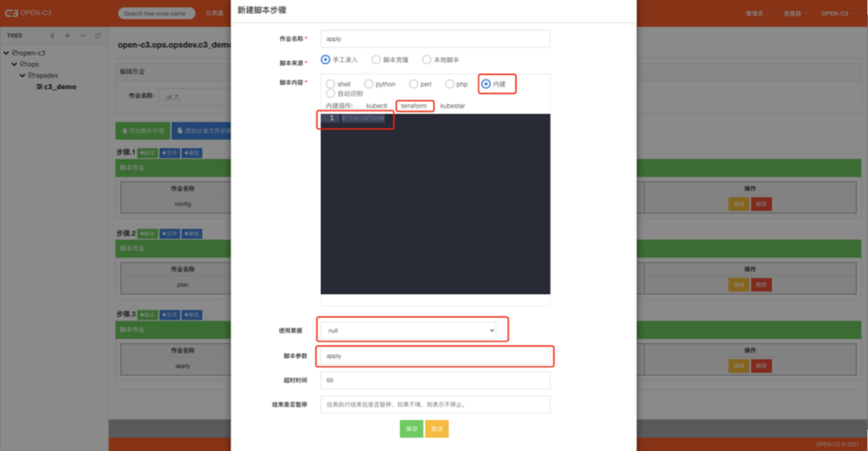Click the OPEN-C3 logo icon
The image size is (868, 451).
(11, 13)
